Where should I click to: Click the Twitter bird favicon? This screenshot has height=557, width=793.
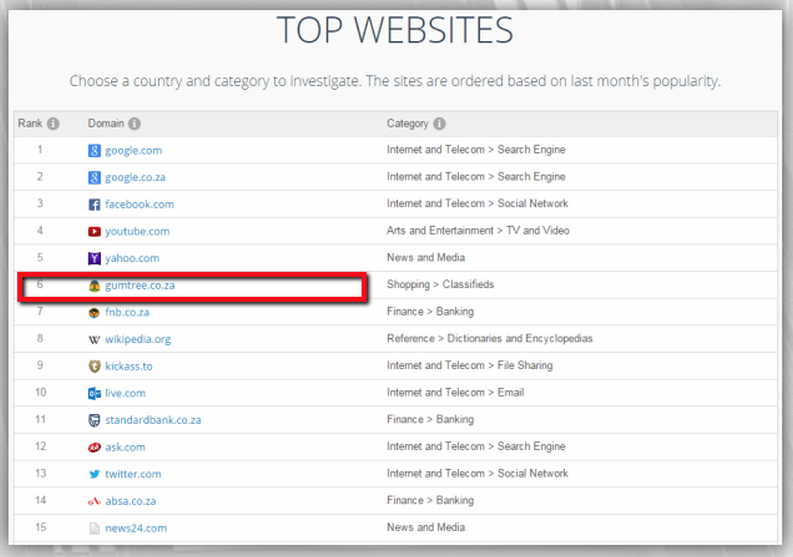pos(94,474)
